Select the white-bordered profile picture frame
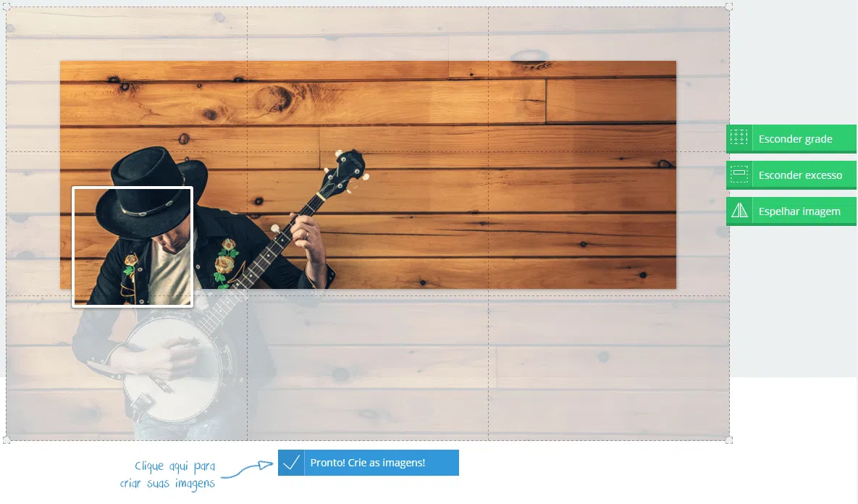 pos(133,247)
